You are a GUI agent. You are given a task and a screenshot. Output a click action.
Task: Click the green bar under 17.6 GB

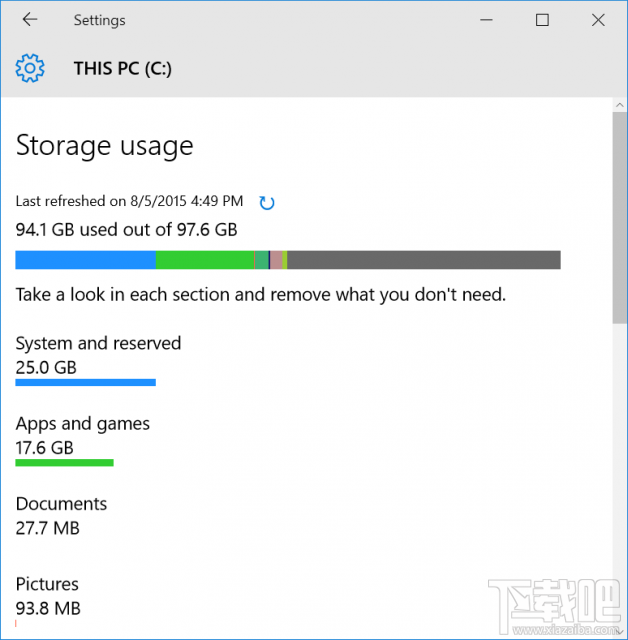click(64, 462)
